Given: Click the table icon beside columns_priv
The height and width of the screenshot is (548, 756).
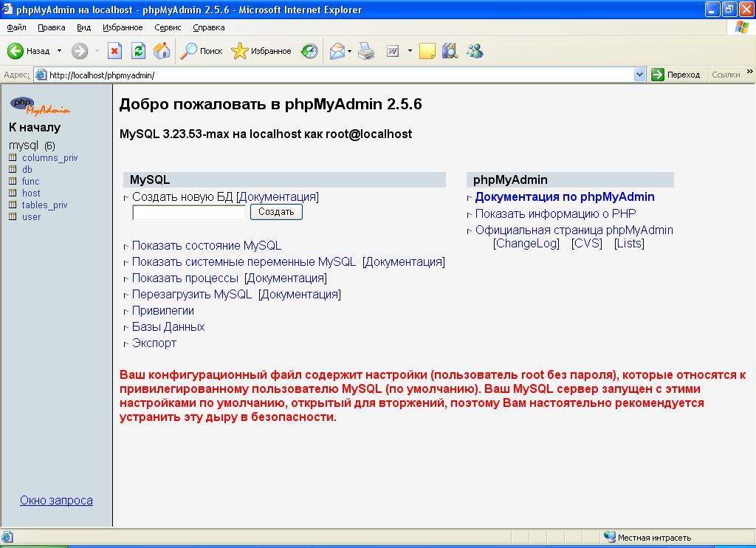Looking at the screenshot, I should pyautogui.click(x=13, y=157).
